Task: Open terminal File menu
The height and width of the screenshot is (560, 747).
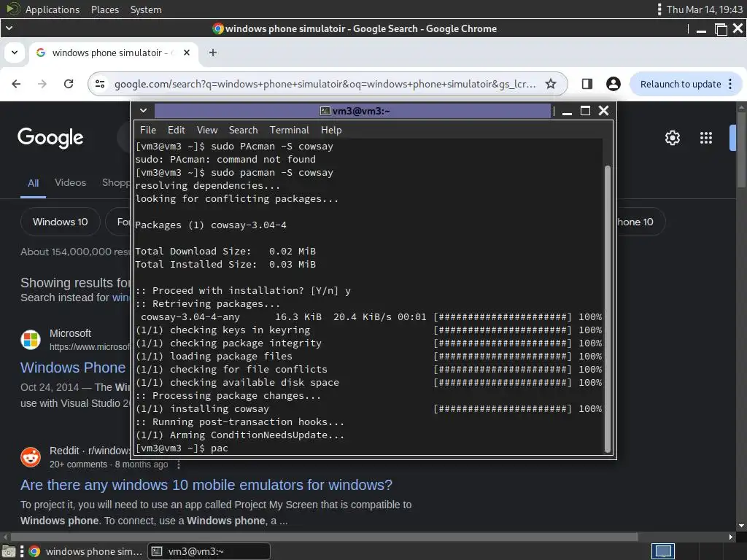Action: click(x=147, y=130)
